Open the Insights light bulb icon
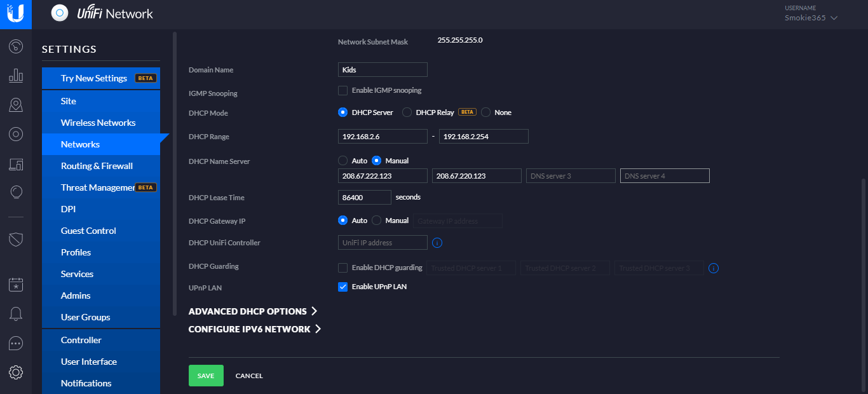The height and width of the screenshot is (394, 868). (17, 192)
